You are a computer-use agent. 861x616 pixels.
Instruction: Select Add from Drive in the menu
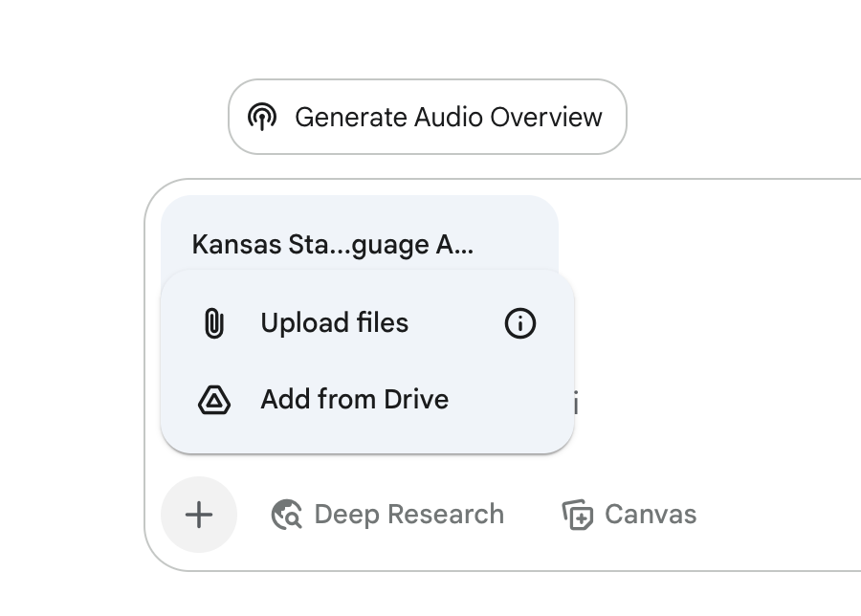(x=366, y=399)
